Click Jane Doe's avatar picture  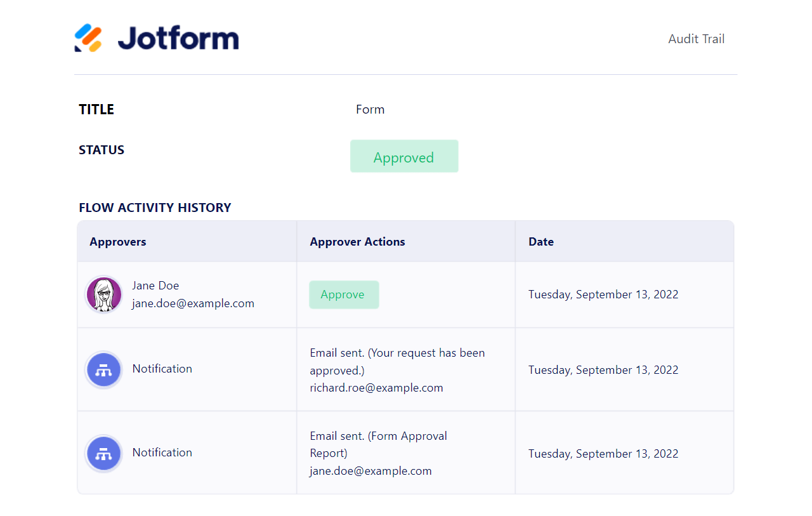pyautogui.click(x=104, y=294)
